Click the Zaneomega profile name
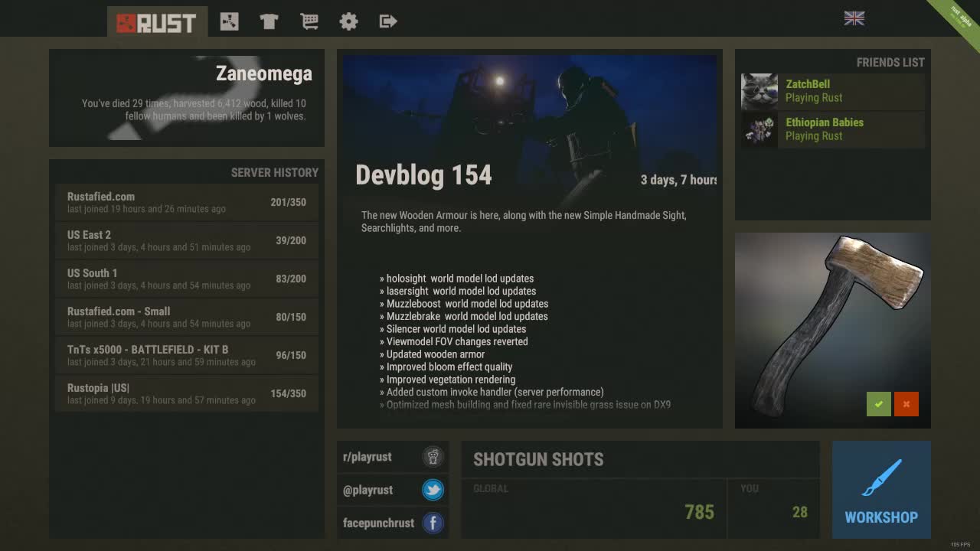 264,74
